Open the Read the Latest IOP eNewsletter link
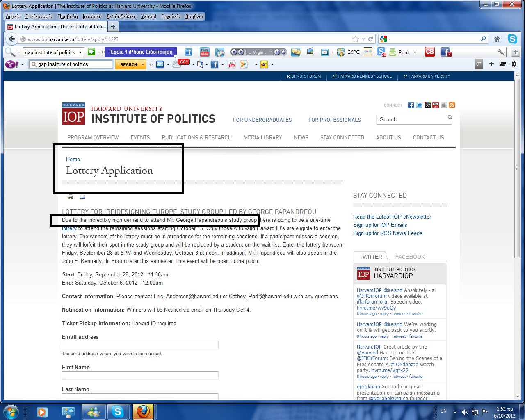The image size is (525, 420). [x=392, y=217]
